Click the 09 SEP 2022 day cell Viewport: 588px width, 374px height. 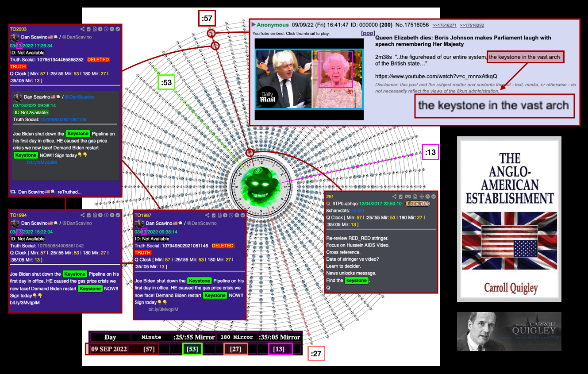click(x=109, y=349)
